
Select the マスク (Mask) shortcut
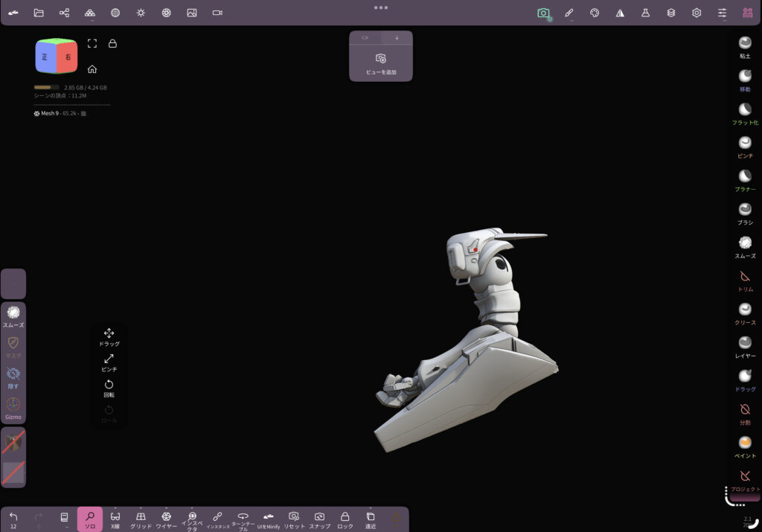click(x=13, y=347)
